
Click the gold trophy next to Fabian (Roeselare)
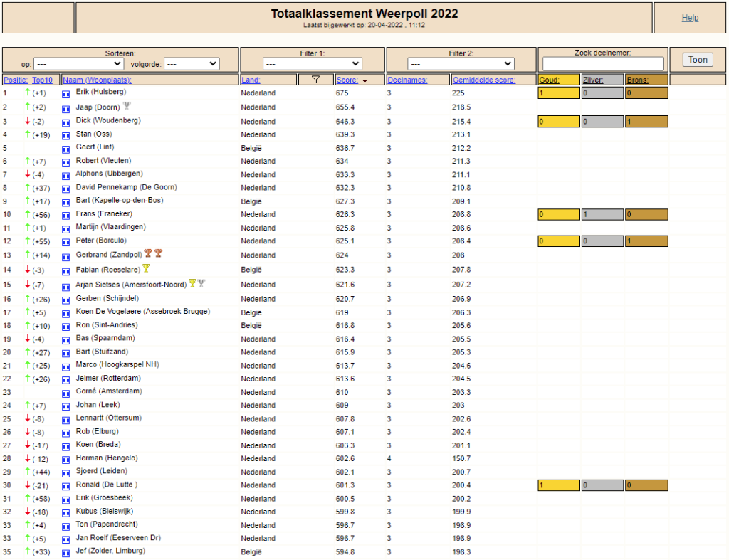click(x=146, y=268)
